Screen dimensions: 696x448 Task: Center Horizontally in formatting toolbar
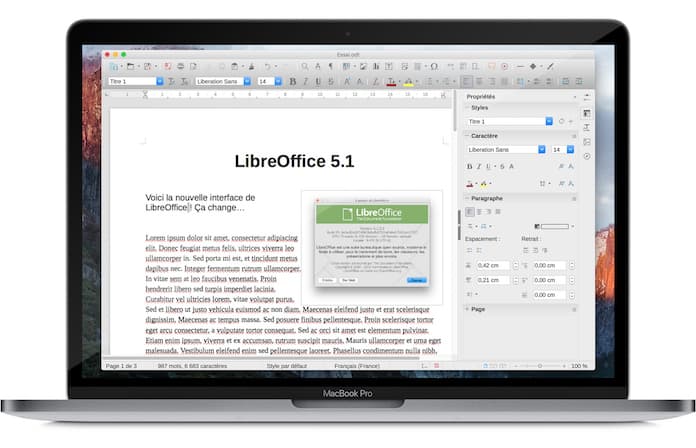[479, 81]
